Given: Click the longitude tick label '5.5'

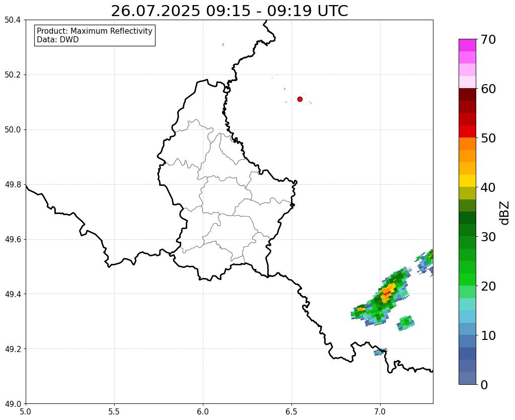Looking at the screenshot, I should 114,412.
